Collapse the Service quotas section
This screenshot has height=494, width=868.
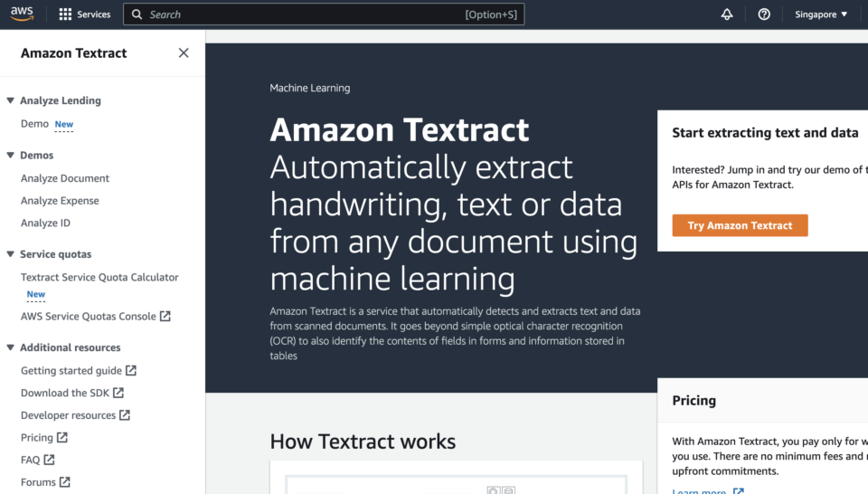11,255
